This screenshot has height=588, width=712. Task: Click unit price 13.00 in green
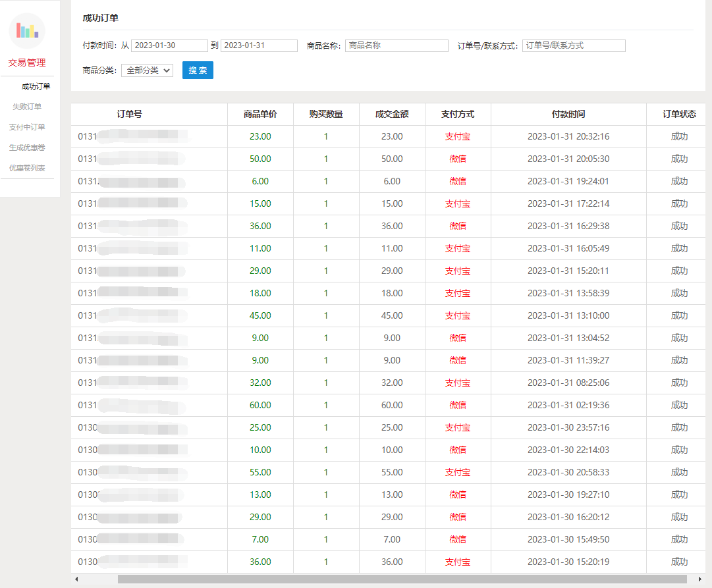click(260, 494)
